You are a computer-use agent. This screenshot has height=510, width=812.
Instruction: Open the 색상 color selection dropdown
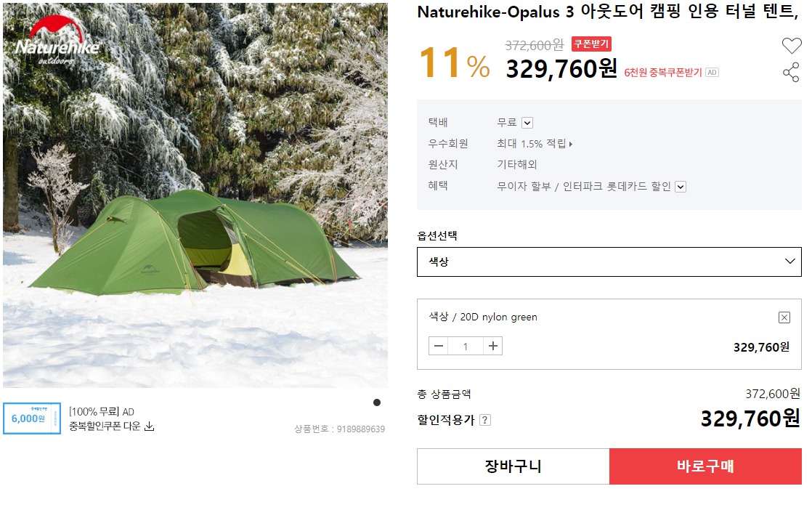[x=609, y=261]
